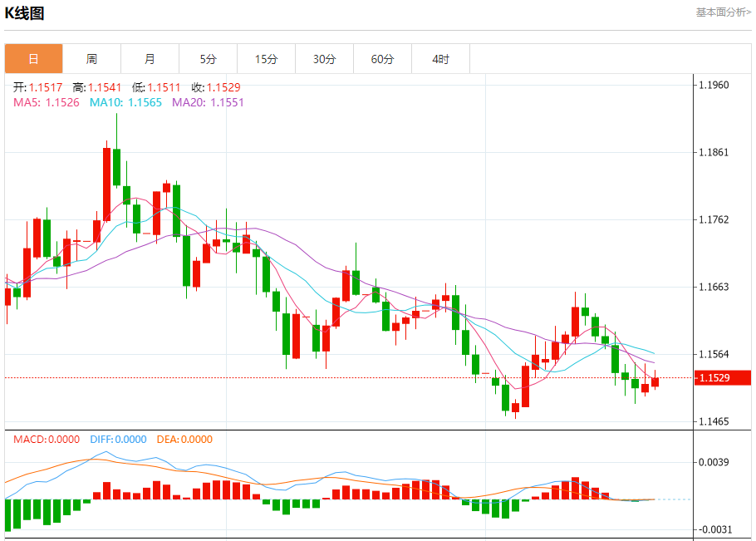This screenshot has height=541, width=756.
Task: Click the 1.1960 price axis label
Action: pos(714,85)
